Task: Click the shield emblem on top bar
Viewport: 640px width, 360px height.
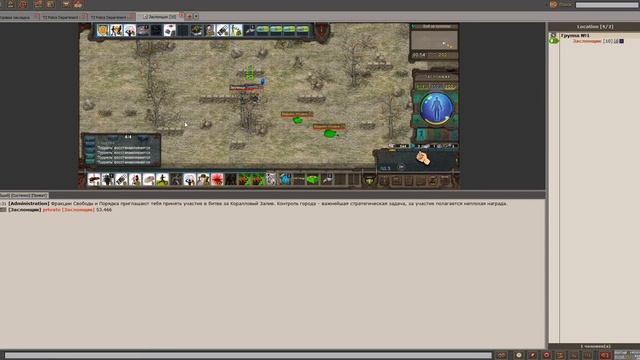Action: click(x=322, y=30)
